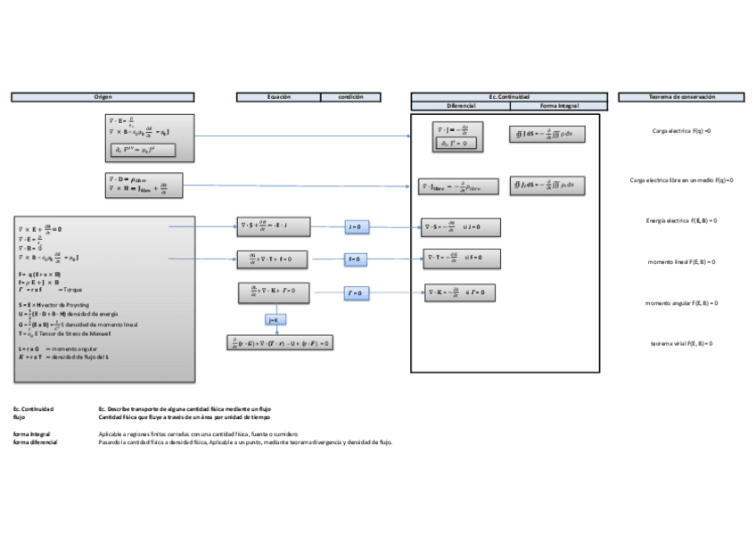Click "Cantidad física que fluye a través de un área"
Screen dimensions: 756x534
(x=185, y=417)
